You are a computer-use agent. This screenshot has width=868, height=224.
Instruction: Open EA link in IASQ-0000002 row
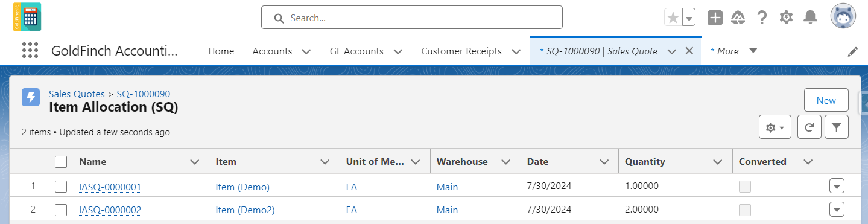352,210
